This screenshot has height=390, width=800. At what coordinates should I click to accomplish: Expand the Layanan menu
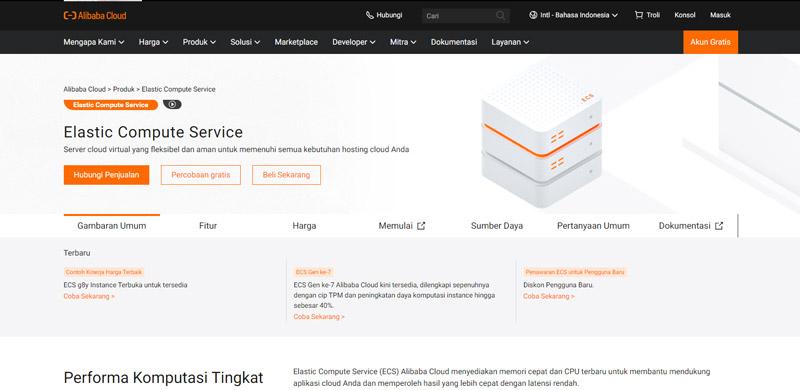[x=510, y=42]
